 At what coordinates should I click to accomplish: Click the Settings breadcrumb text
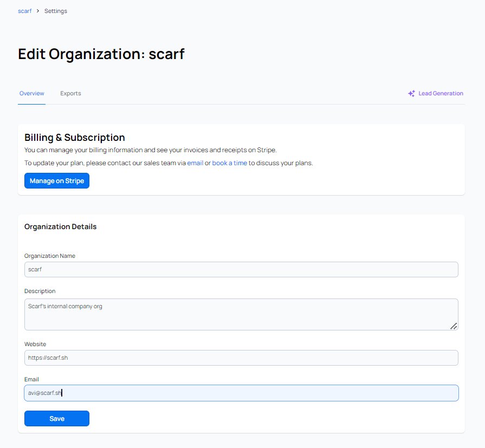(x=56, y=11)
